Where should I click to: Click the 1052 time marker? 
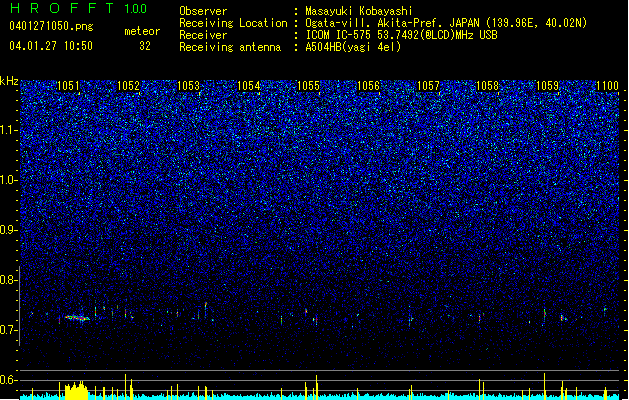[128, 86]
